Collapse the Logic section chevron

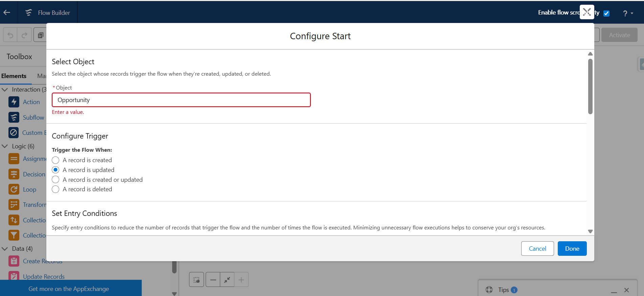click(5, 146)
